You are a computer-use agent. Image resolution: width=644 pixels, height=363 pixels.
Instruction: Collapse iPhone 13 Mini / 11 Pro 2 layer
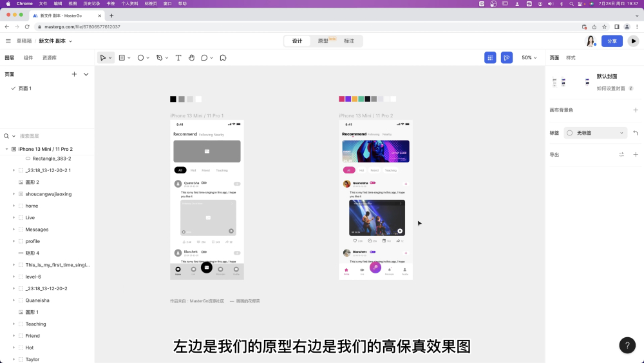6,149
